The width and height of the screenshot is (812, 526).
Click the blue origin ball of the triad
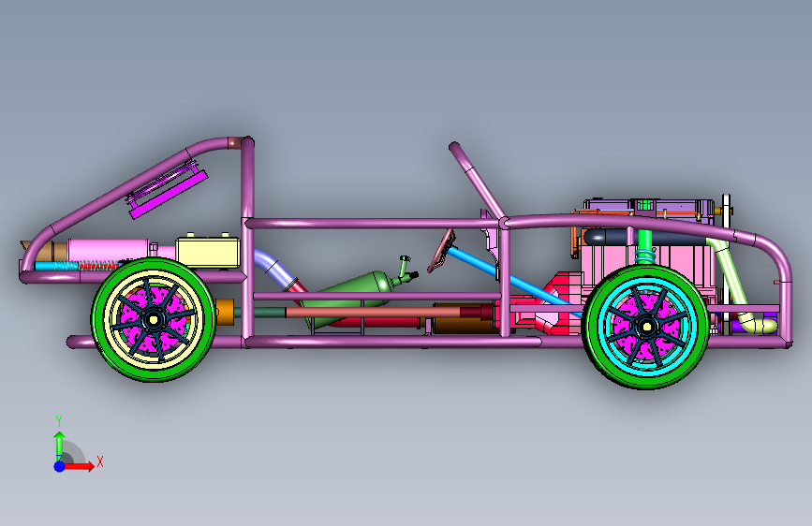60,466
